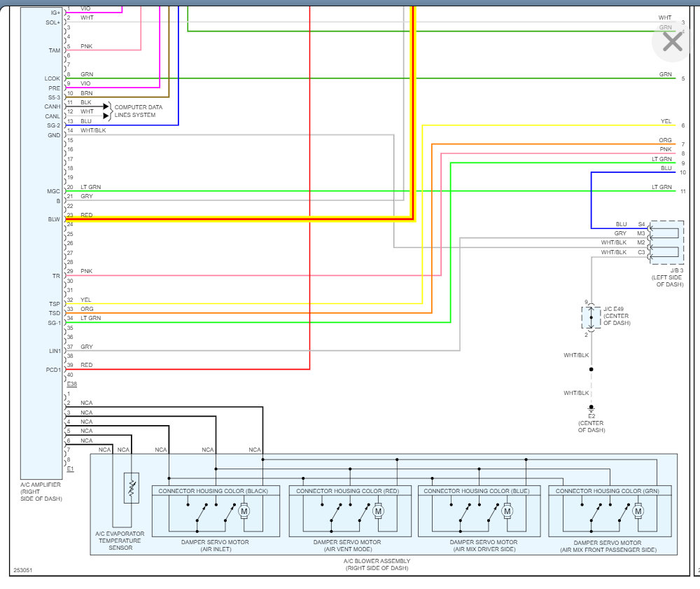Image resolution: width=700 pixels, height=589 pixels.
Task: Click the 'TSD' pin label
Action: [x=55, y=313]
